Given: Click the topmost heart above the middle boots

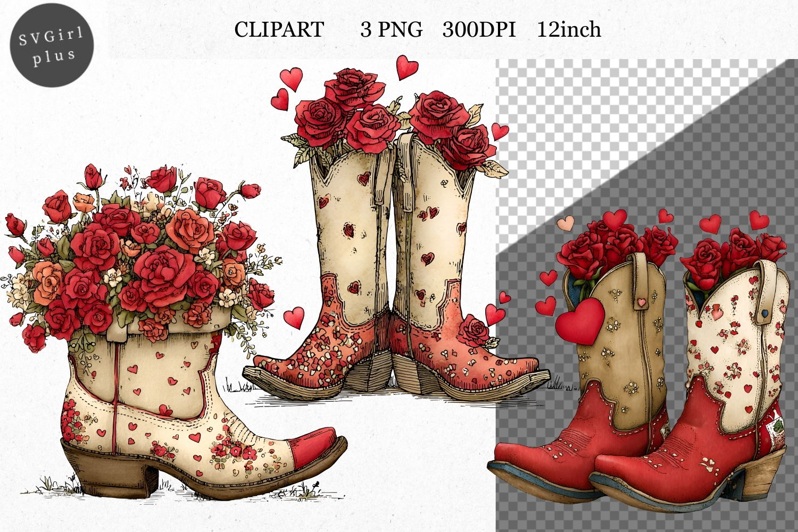Looking at the screenshot, I should click(x=407, y=68).
